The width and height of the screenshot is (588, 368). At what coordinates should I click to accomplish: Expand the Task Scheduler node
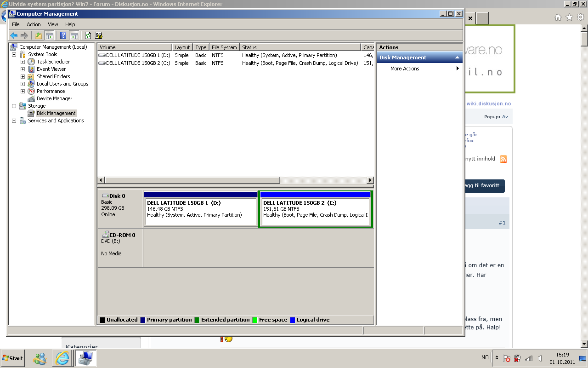click(x=23, y=62)
